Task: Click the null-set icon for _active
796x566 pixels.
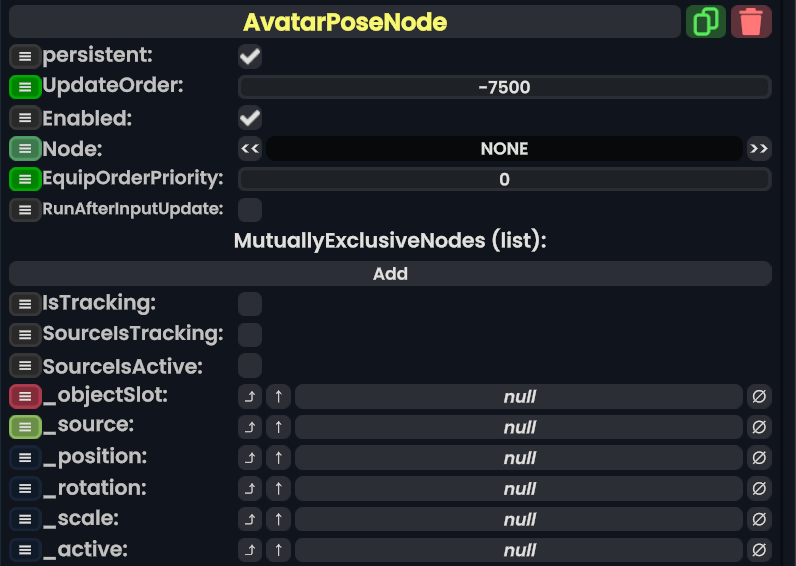Action: 759,551
